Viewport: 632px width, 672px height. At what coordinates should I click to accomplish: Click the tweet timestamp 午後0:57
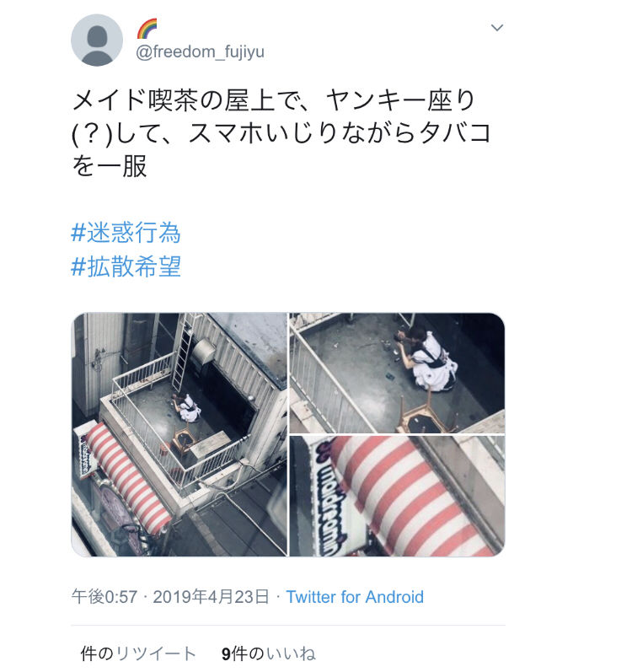tap(104, 597)
